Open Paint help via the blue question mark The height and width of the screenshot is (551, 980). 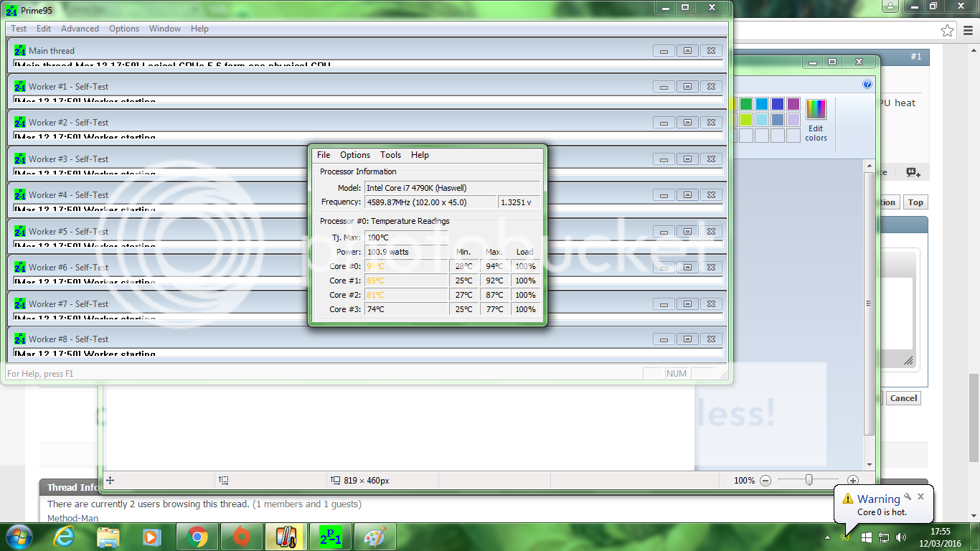click(x=867, y=85)
